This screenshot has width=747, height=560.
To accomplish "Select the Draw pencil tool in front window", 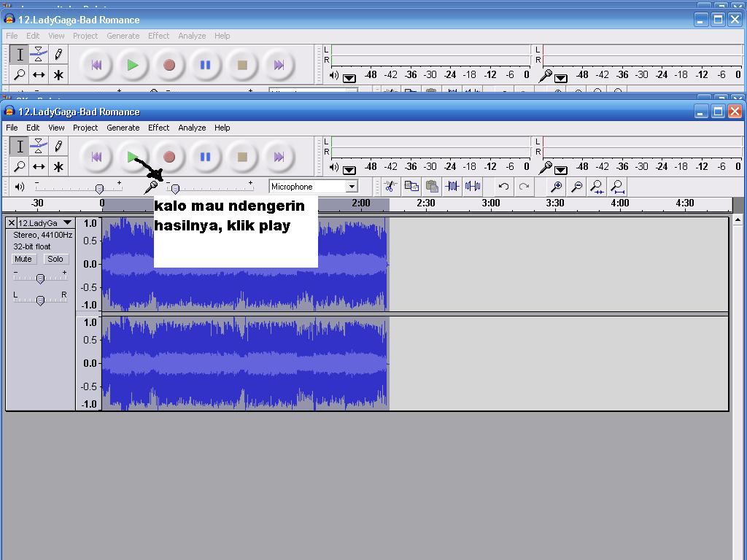I will tap(58, 146).
